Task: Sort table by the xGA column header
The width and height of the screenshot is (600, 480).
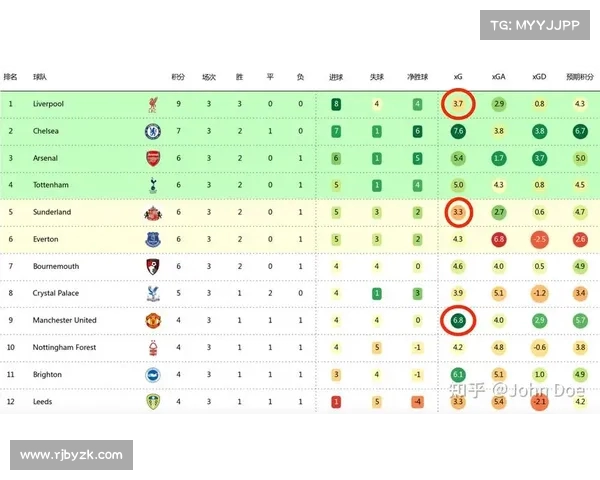Action: 498,76
